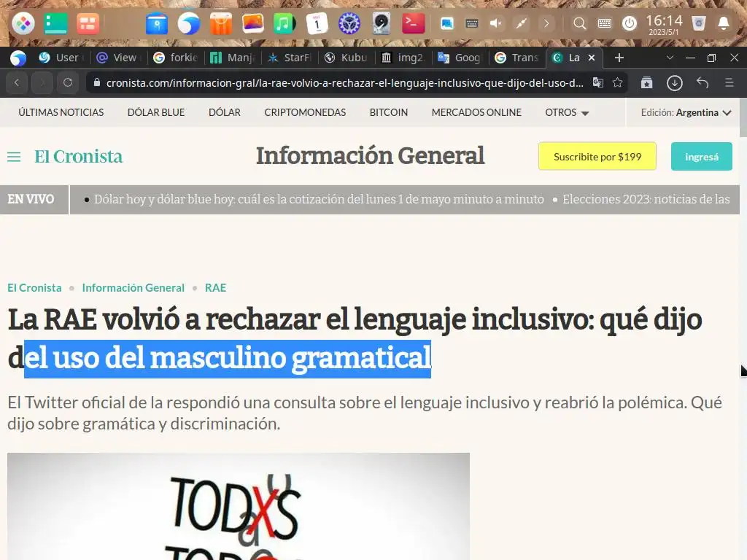
Task: Click Suscribite por $199 button
Action: pyautogui.click(x=597, y=156)
